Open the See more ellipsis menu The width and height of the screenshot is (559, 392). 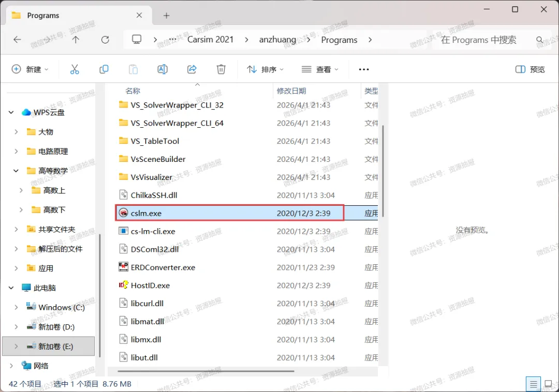click(364, 69)
